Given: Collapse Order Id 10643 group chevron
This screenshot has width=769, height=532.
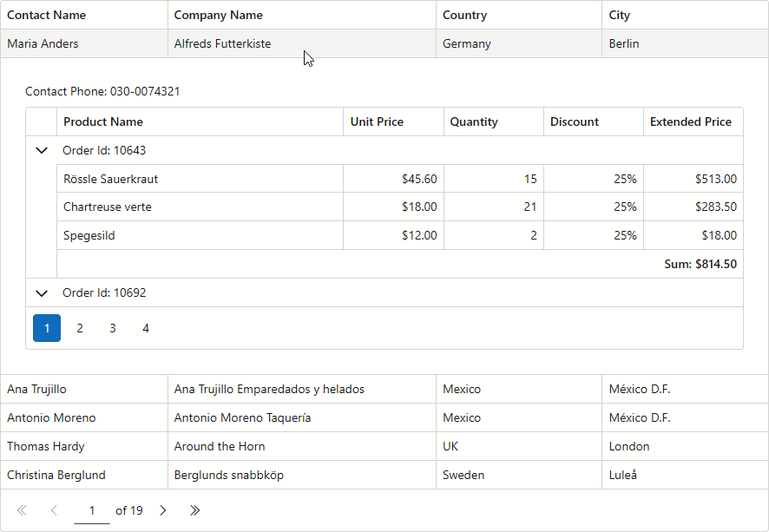Looking at the screenshot, I should coord(42,150).
